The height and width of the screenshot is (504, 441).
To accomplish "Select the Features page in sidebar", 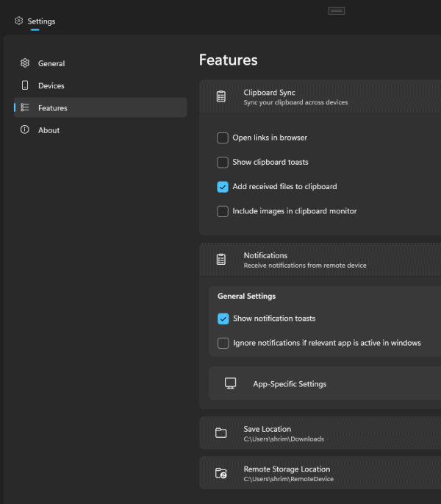I will [101, 107].
